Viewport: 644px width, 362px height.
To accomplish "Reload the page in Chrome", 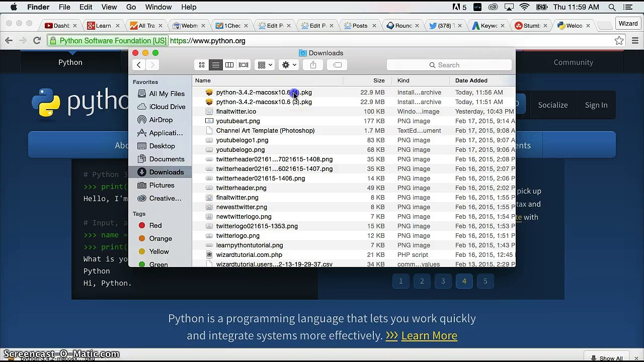I will [x=37, y=41].
